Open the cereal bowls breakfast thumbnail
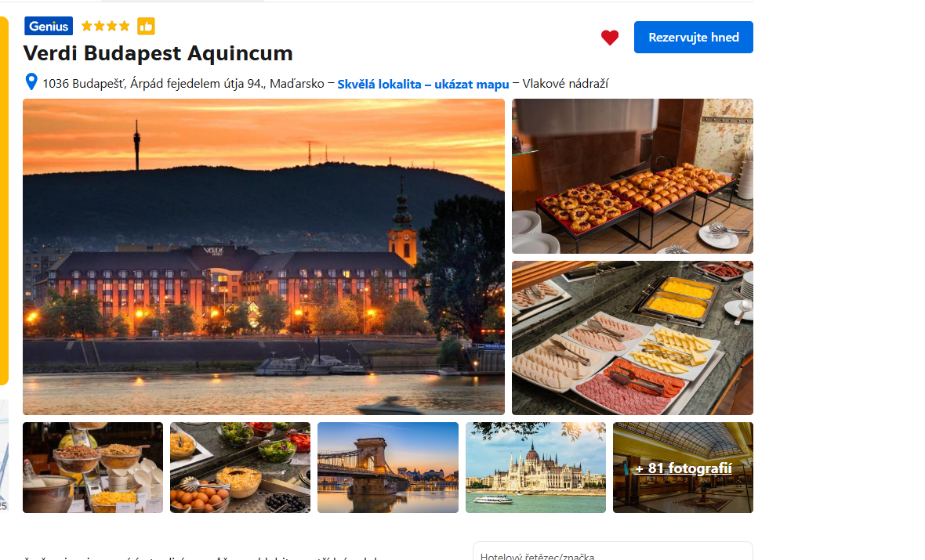925x560 pixels. pos(92,468)
